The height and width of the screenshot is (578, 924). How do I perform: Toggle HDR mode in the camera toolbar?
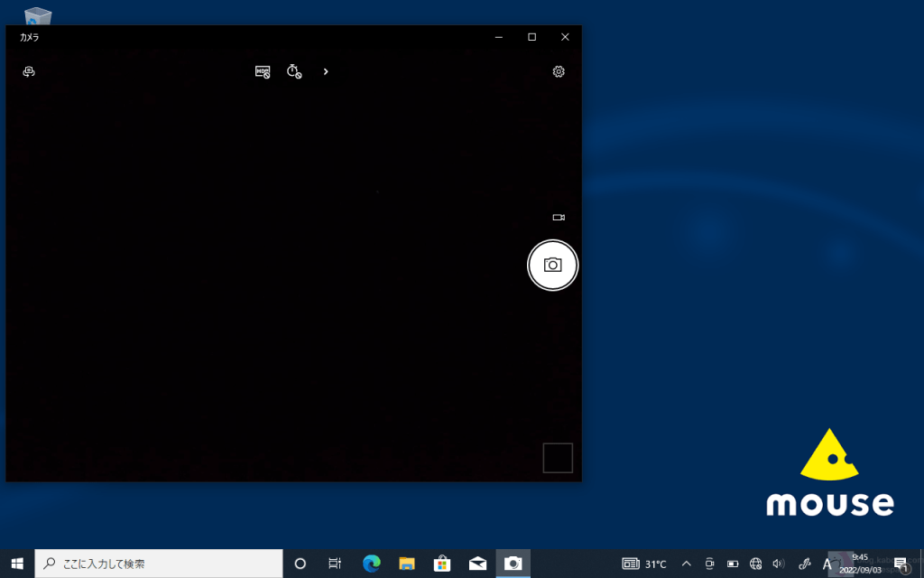click(x=263, y=71)
